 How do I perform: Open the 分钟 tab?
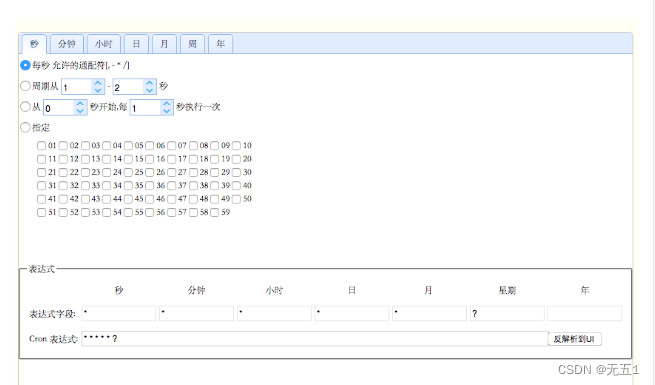click(x=67, y=44)
